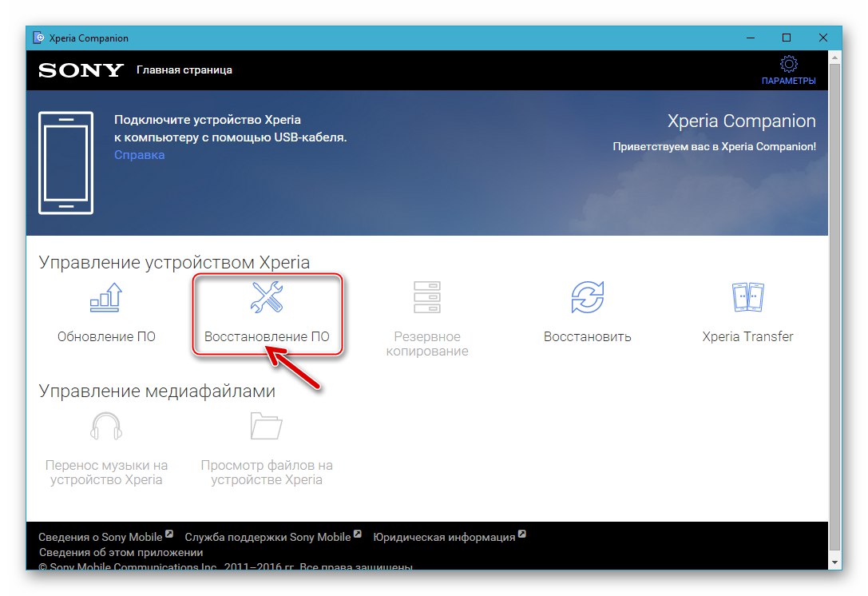868x596 pixels.
Task: Open the Справка help link
Action: (140, 154)
